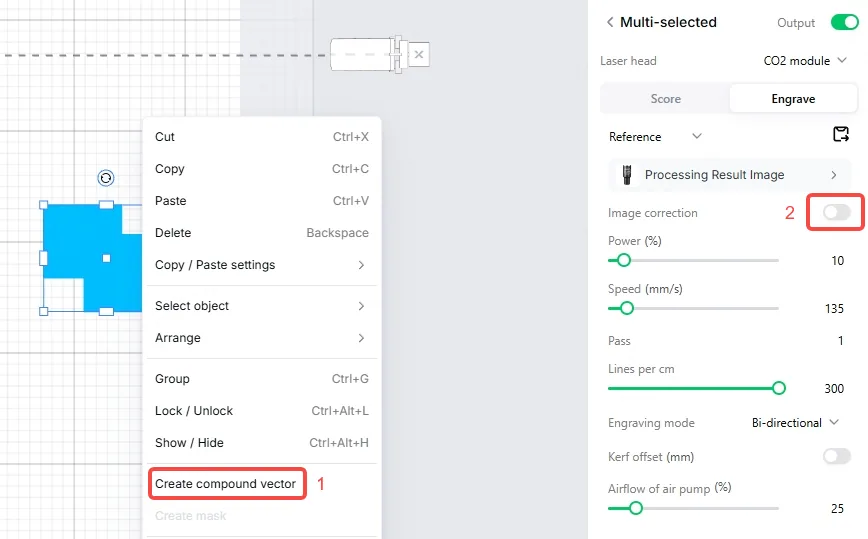Viewport: 868px width, 539px height.
Task: Click the Lines per cm slider handle
Action: point(778,388)
